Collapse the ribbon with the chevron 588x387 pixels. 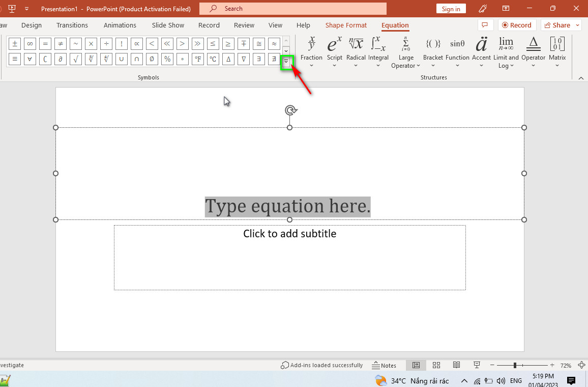click(581, 78)
